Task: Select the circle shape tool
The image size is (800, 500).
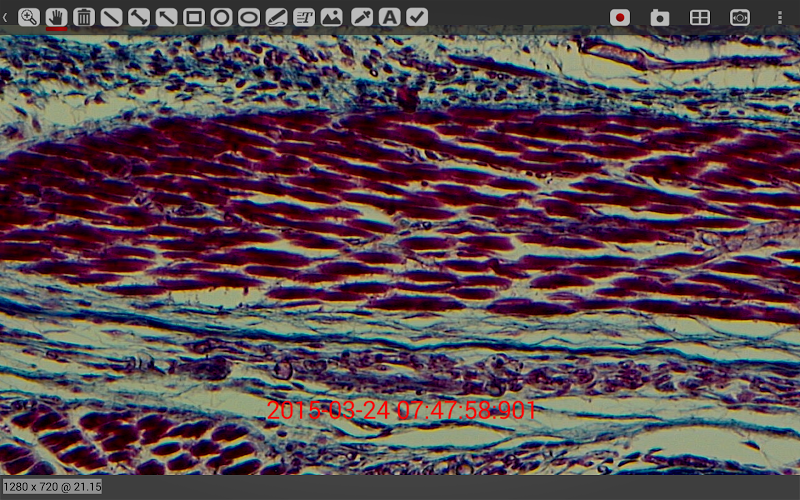Action: (x=221, y=17)
